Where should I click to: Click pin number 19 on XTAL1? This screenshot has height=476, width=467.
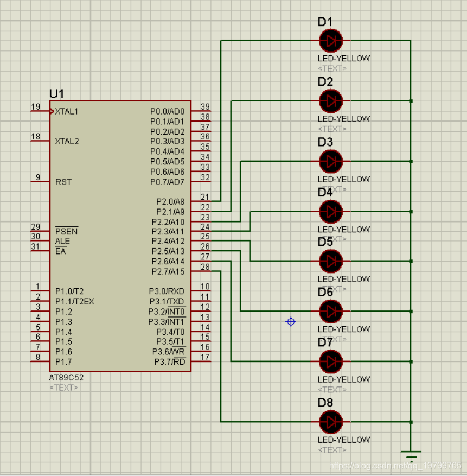coord(35,106)
